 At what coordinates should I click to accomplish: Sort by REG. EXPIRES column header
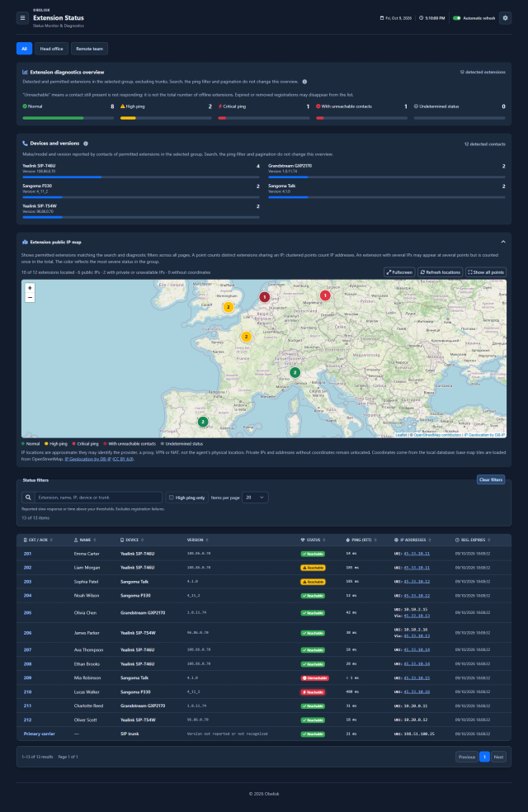click(x=473, y=541)
